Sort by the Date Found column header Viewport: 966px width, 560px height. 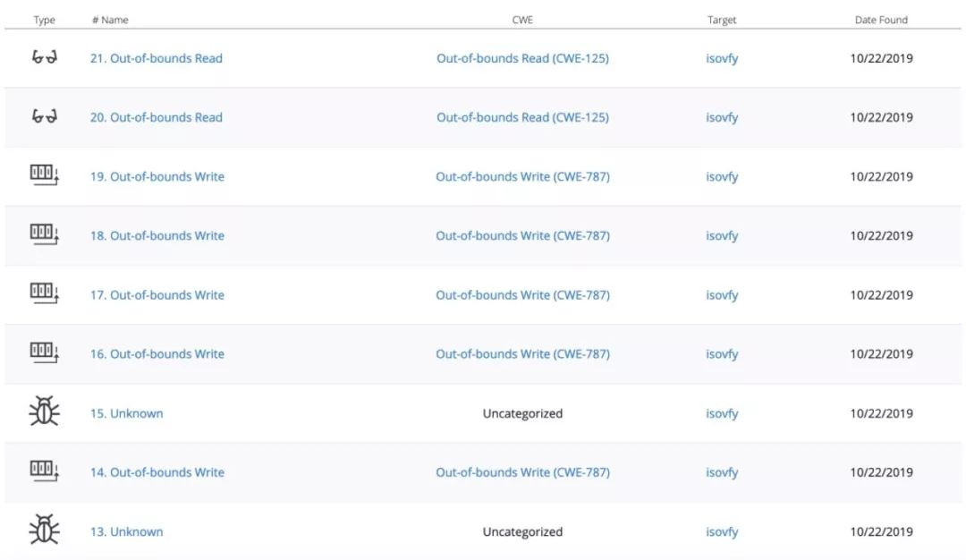(881, 20)
